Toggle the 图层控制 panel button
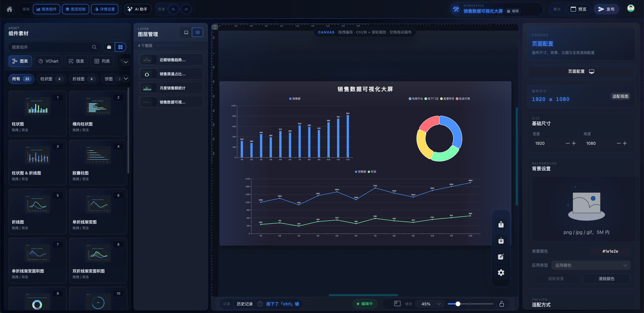Viewport: 644px width, 313px height. (x=75, y=9)
